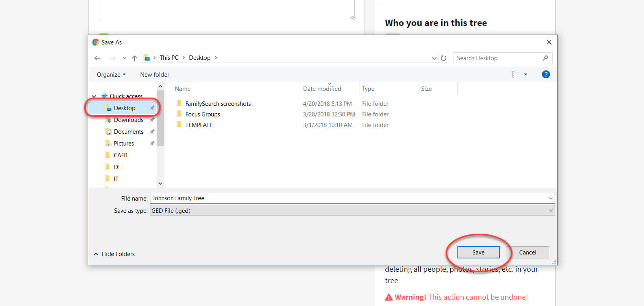Image resolution: width=644 pixels, height=306 pixels.
Task: Click date 3/28/2018 12:30 PM
Action: tap(329, 114)
